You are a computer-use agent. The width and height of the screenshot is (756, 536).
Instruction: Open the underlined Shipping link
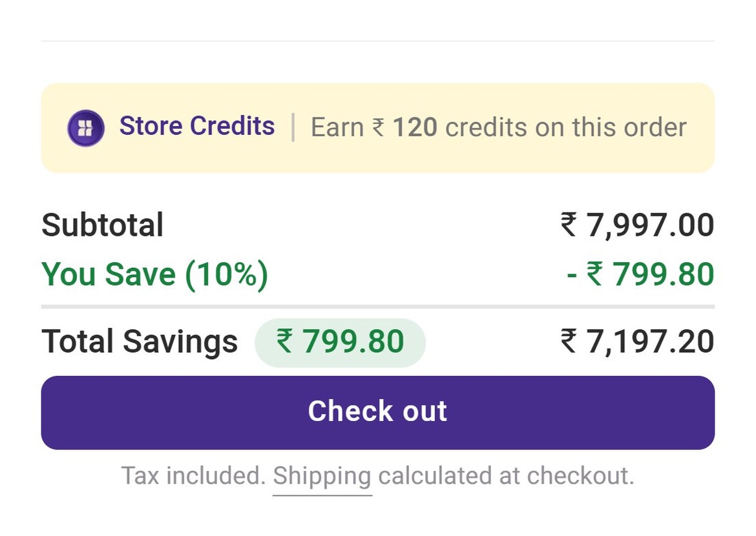(x=322, y=477)
